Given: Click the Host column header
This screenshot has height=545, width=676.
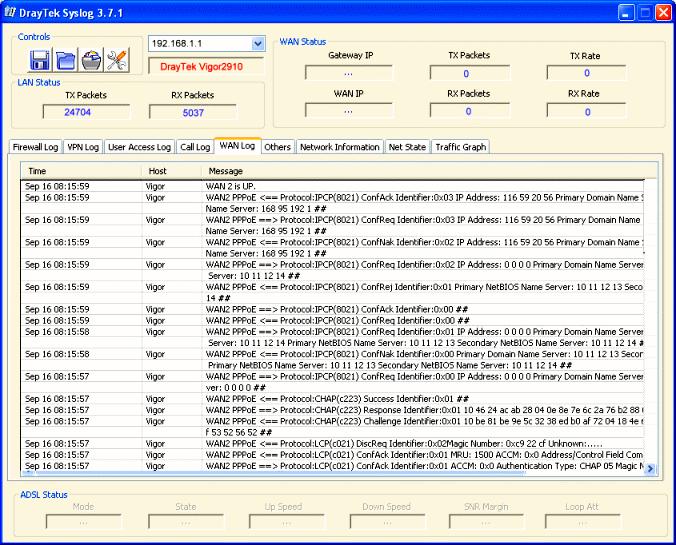Looking at the screenshot, I should coord(172,171).
